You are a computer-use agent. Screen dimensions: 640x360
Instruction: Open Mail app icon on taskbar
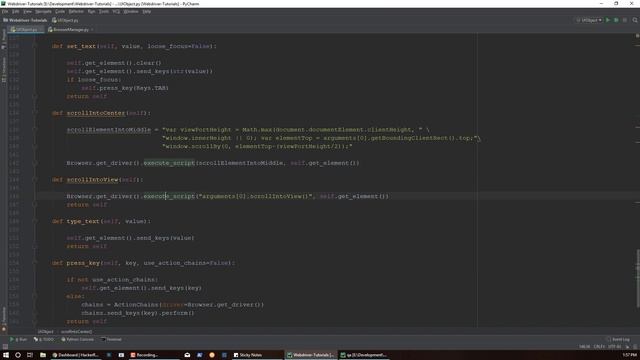187,355
